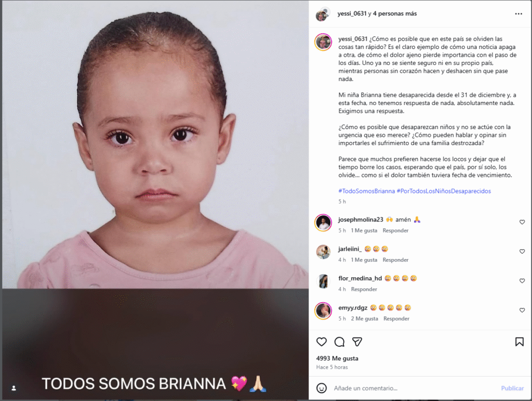Screen dimensions: 532x401
Task: Like josephmolina23's comment
Action: pos(522,222)
